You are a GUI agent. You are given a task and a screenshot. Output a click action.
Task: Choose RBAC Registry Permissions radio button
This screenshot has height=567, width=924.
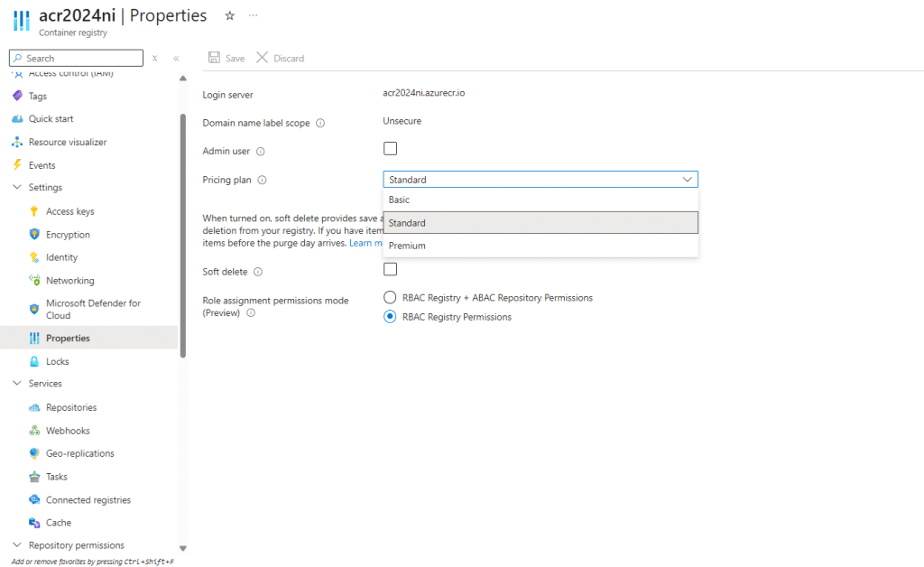pyautogui.click(x=390, y=317)
